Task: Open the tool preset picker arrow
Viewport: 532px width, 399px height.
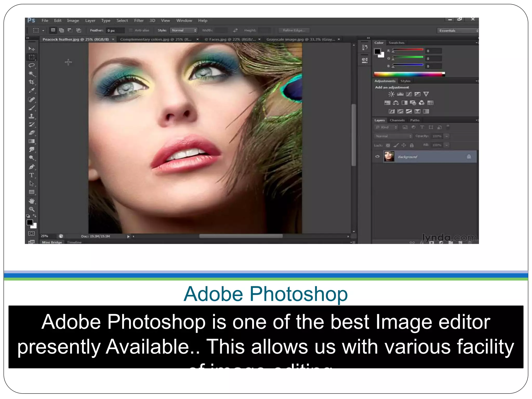Action: coord(43,30)
